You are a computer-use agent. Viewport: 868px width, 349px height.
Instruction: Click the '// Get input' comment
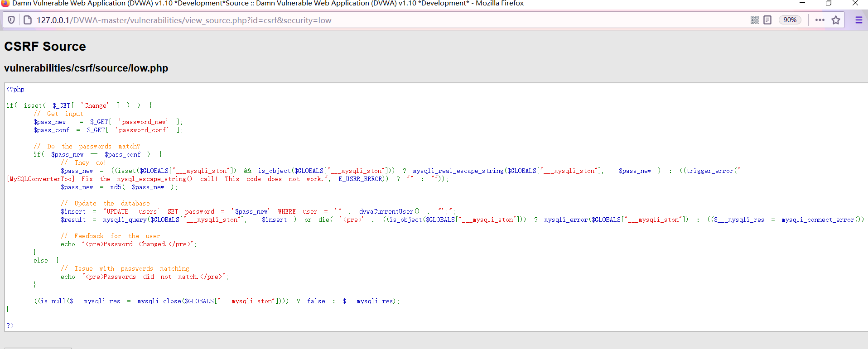58,114
